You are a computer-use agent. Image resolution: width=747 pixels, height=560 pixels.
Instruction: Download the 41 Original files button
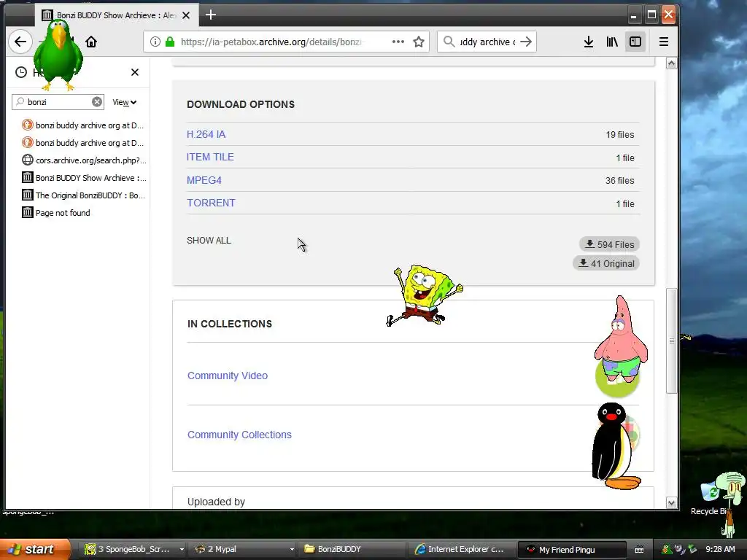606,263
